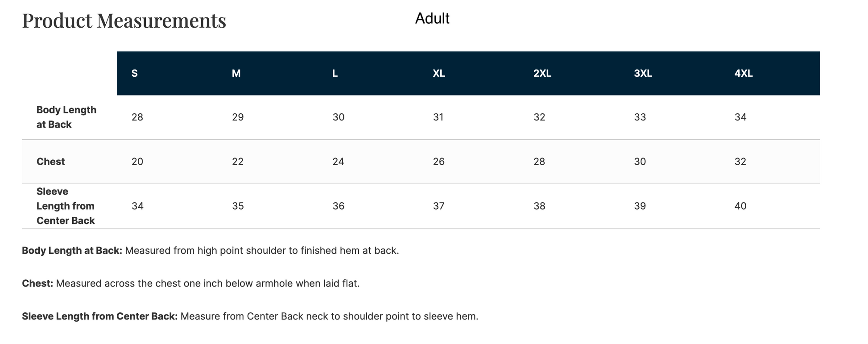Screen dimensions: 868x344
Task: Select the 4XL size column header
Action: tap(744, 74)
